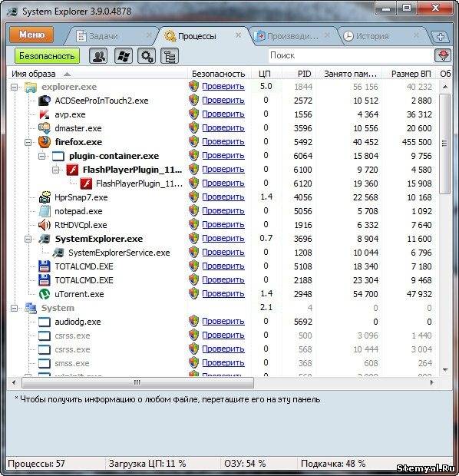This screenshot has height=476, width=459.
Task: Sort by Занято пам... column header
Action: click(x=350, y=74)
